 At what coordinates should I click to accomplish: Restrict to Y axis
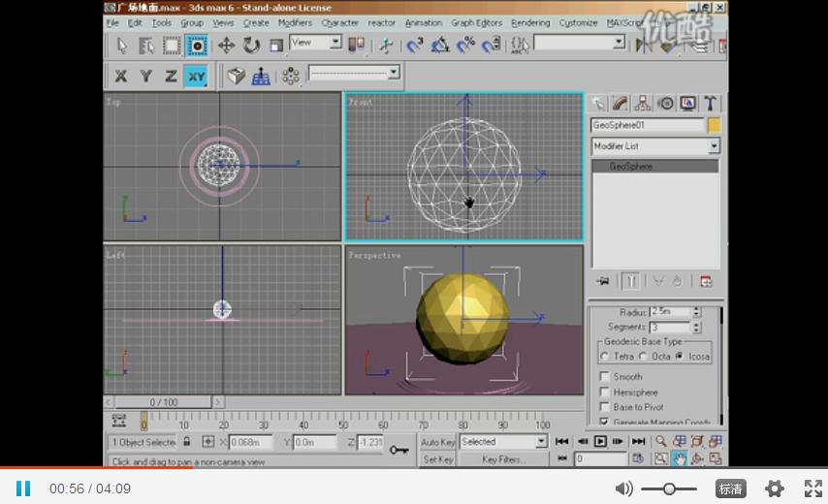pos(145,76)
